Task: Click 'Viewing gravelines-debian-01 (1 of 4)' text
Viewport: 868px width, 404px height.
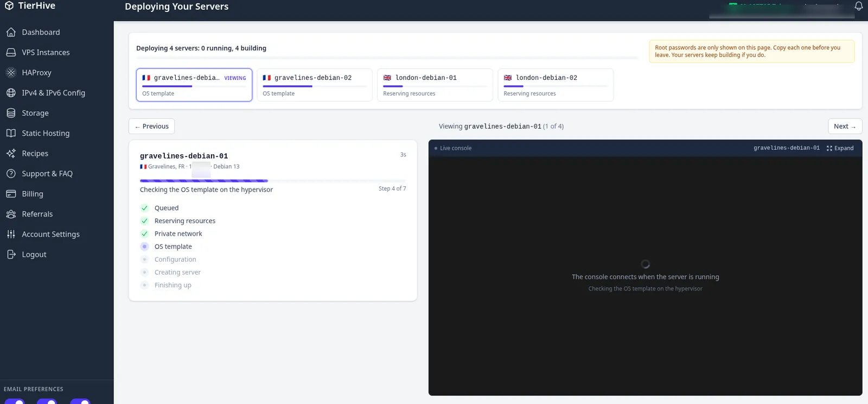Action: click(501, 127)
